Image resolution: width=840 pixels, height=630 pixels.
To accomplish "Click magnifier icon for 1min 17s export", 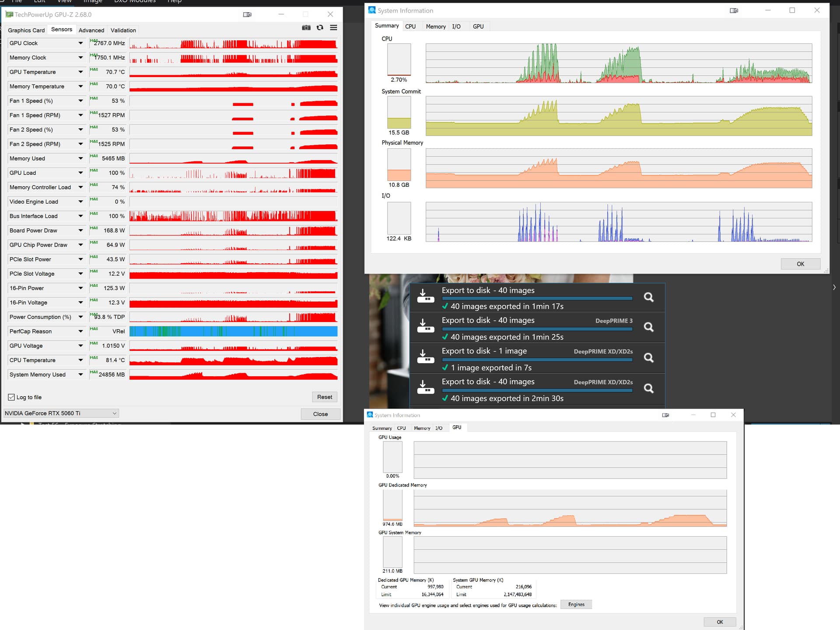I will click(649, 297).
